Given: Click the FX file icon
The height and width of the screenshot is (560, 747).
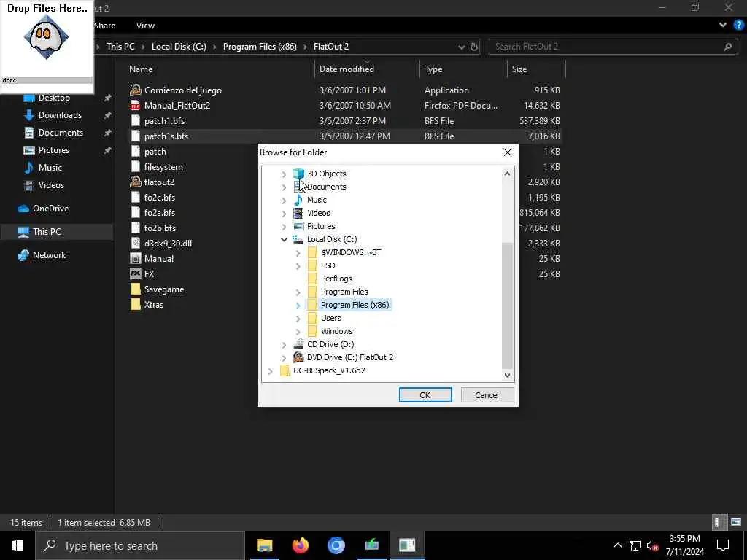Looking at the screenshot, I should point(136,274).
